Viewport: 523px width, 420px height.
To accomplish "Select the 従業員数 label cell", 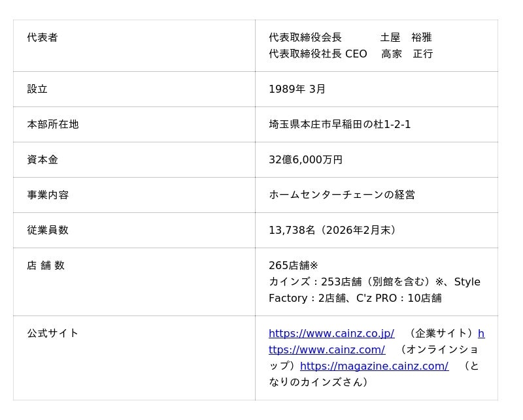I will tap(48, 230).
